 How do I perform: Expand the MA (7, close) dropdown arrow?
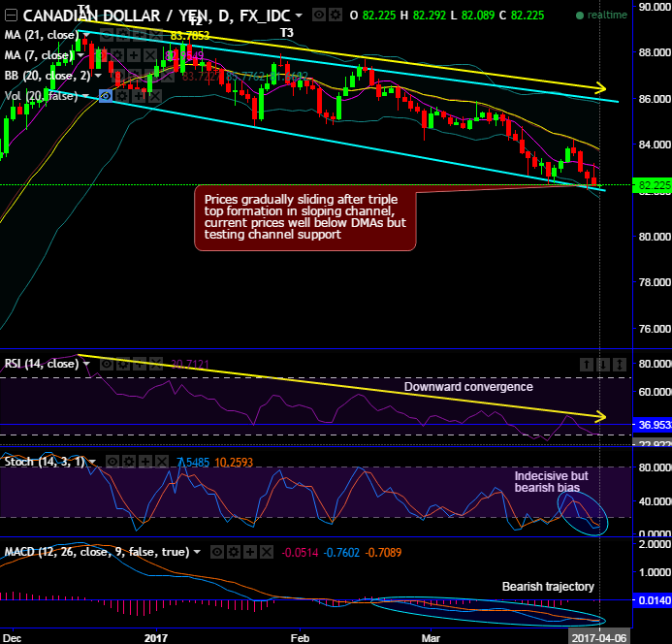pos(80,55)
